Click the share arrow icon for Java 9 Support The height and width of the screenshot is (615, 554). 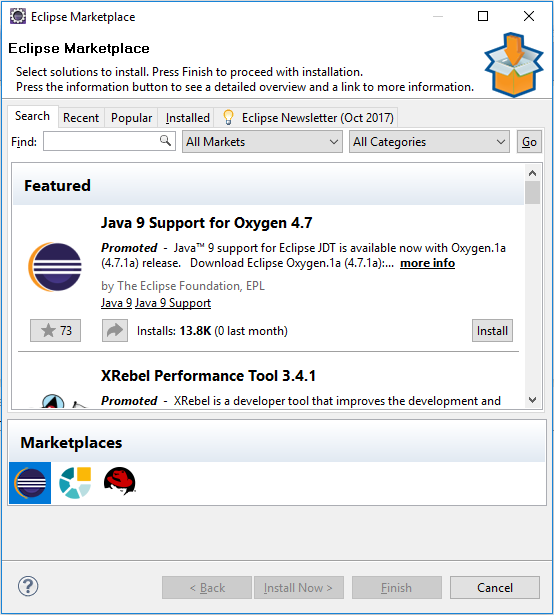(115, 331)
